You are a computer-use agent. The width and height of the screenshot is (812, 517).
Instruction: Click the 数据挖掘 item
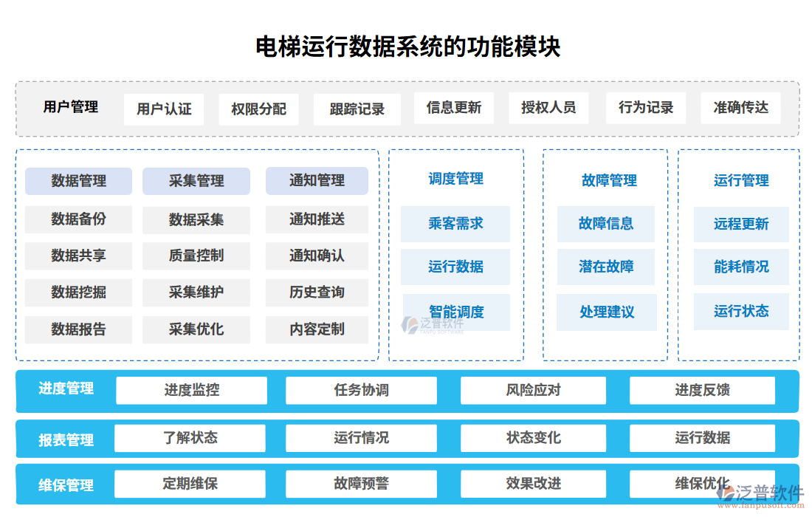pyautogui.click(x=78, y=292)
